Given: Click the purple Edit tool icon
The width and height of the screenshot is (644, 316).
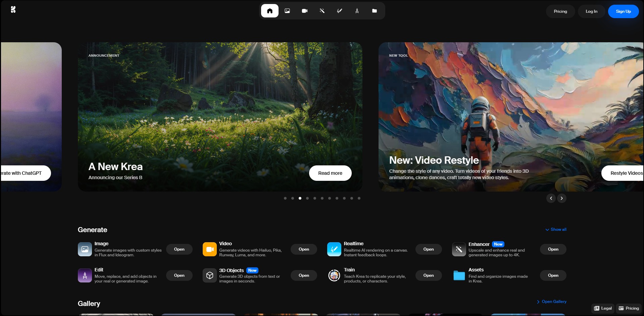Looking at the screenshot, I should click(x=85, y=275).
